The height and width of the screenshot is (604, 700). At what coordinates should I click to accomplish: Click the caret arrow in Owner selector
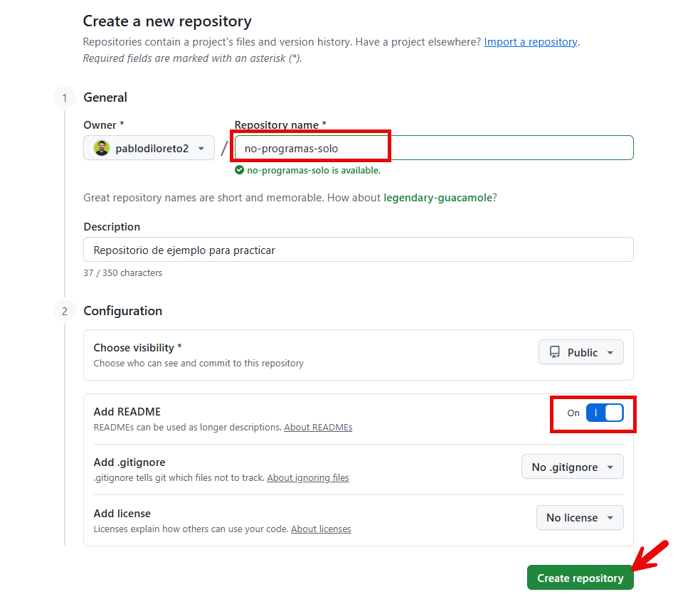[201, 148]
